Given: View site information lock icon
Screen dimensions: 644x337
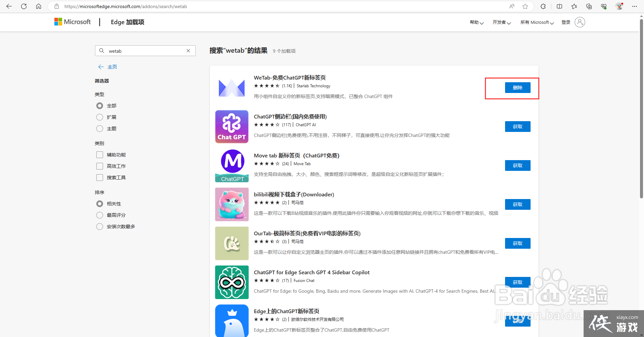Looking at the screenshot, I should (x=57, y=6).
